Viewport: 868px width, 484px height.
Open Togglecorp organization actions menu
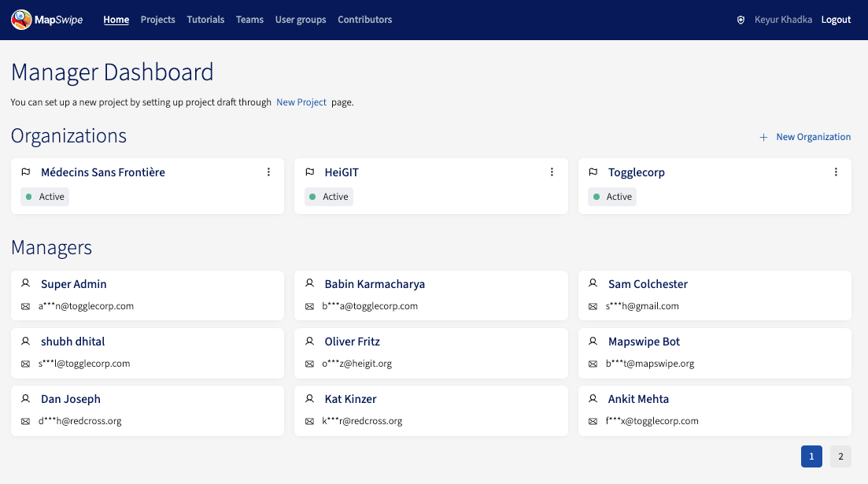[x=836, y=172]
